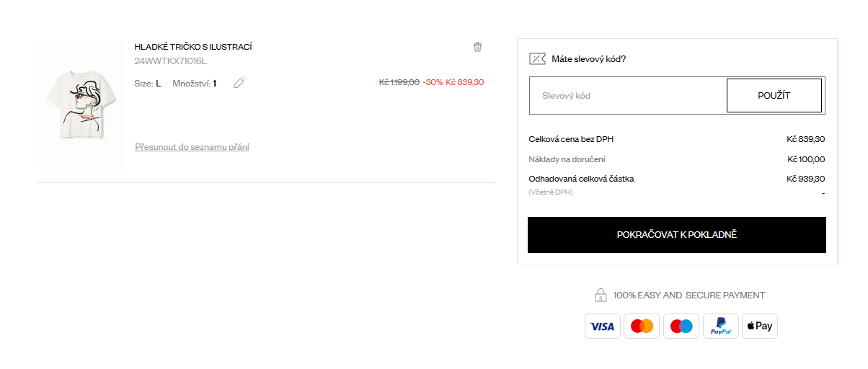Open the t-shirt product thumbnail
This screenshot has width=868, height=369.
pos(81,106)
